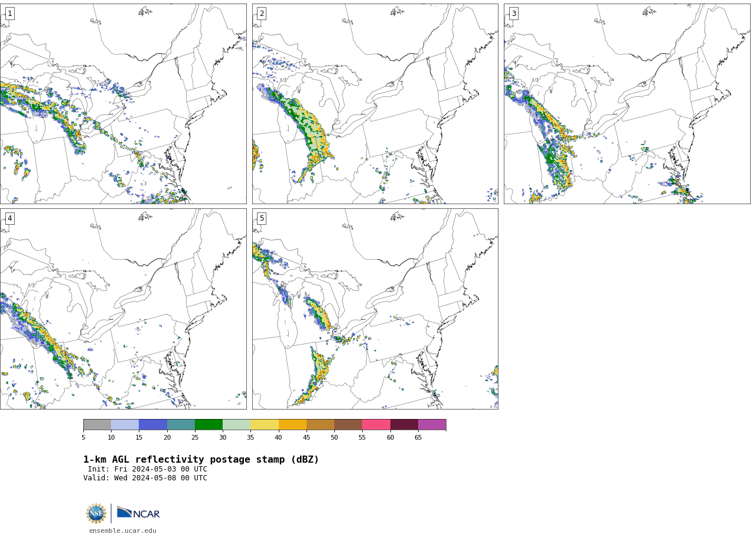Click the number label on panel 1
This screenshot has width=756, height=537.
click(x=9, y=14)
